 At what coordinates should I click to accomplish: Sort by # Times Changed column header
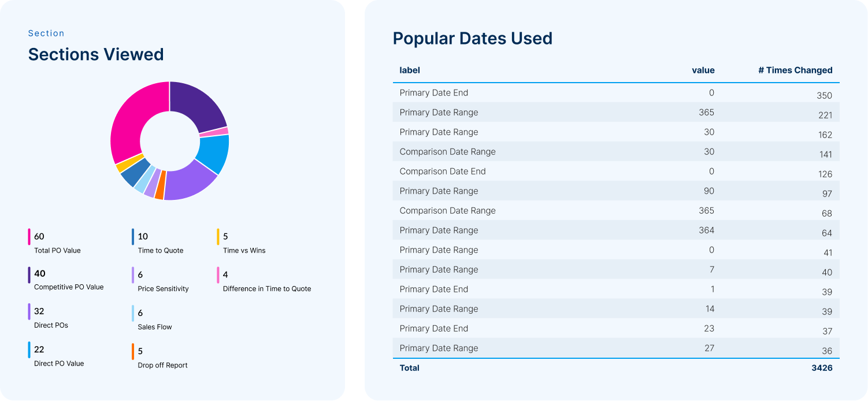coord(795,70)
